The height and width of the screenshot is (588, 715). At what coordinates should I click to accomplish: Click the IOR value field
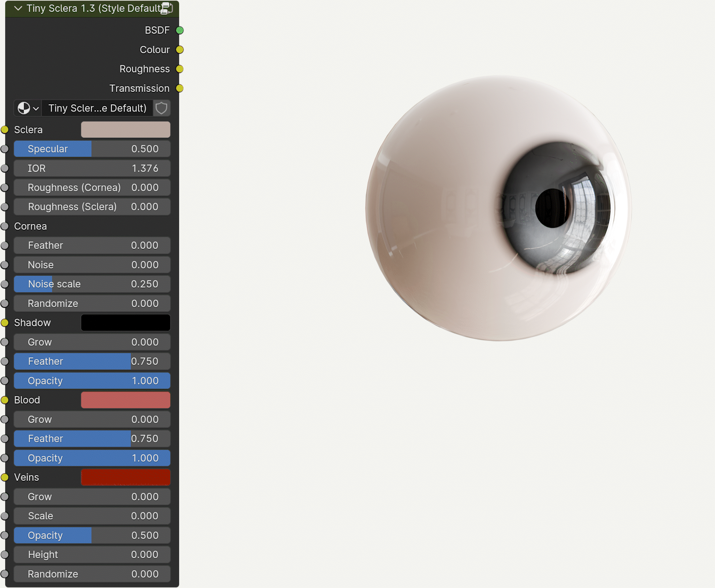92,168
